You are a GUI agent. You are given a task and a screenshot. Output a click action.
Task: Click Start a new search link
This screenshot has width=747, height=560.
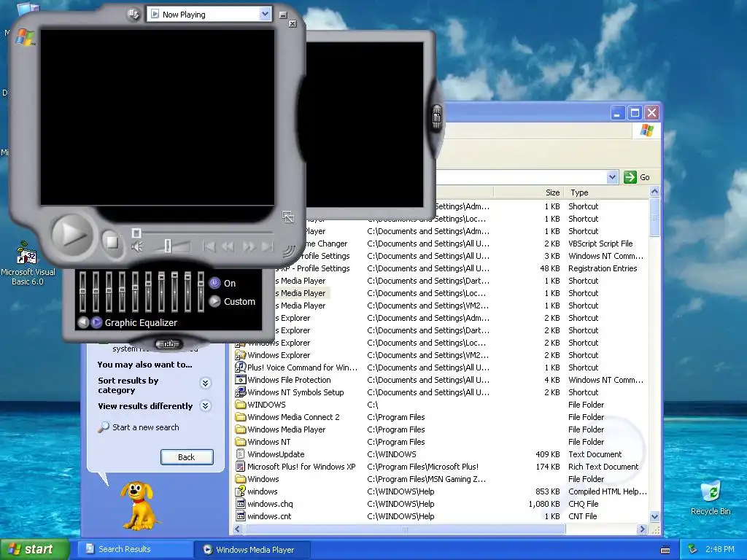(x=145, y=427)
